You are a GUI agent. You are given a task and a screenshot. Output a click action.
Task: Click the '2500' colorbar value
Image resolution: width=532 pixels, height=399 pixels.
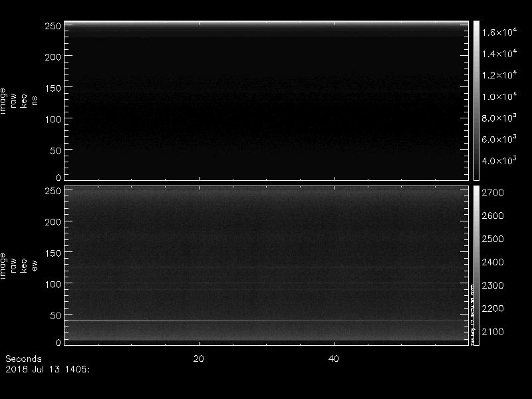(493, 239)
